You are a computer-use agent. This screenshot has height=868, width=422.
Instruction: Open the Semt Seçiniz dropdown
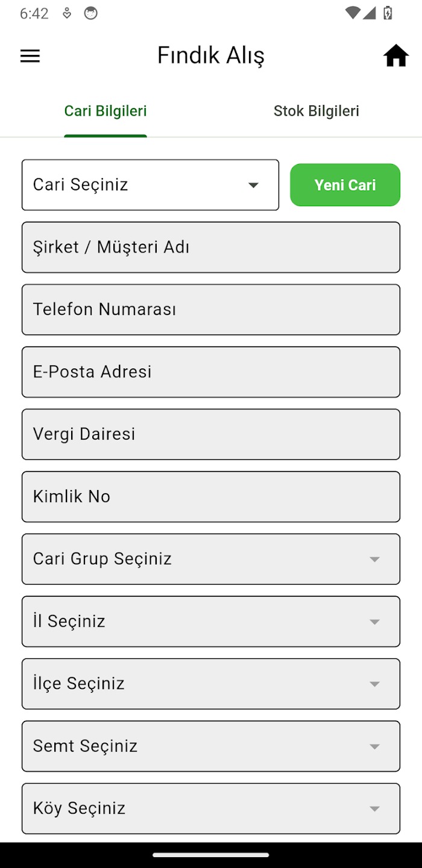210,746
